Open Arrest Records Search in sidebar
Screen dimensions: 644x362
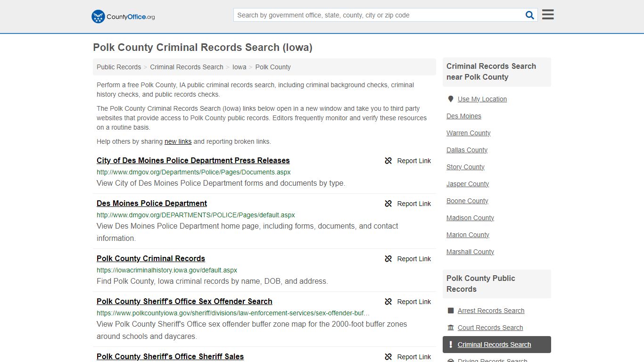tap(491, 311)
